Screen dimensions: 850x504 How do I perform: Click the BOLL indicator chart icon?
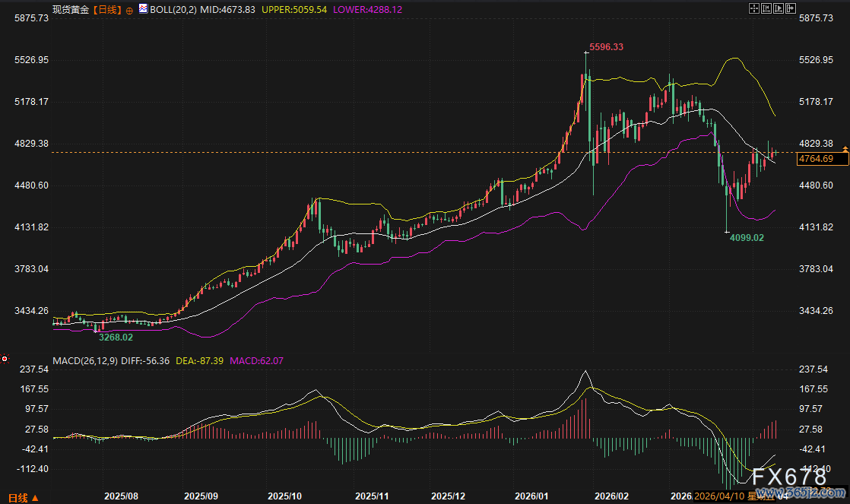pyautogui.click(x=143, y=8)
